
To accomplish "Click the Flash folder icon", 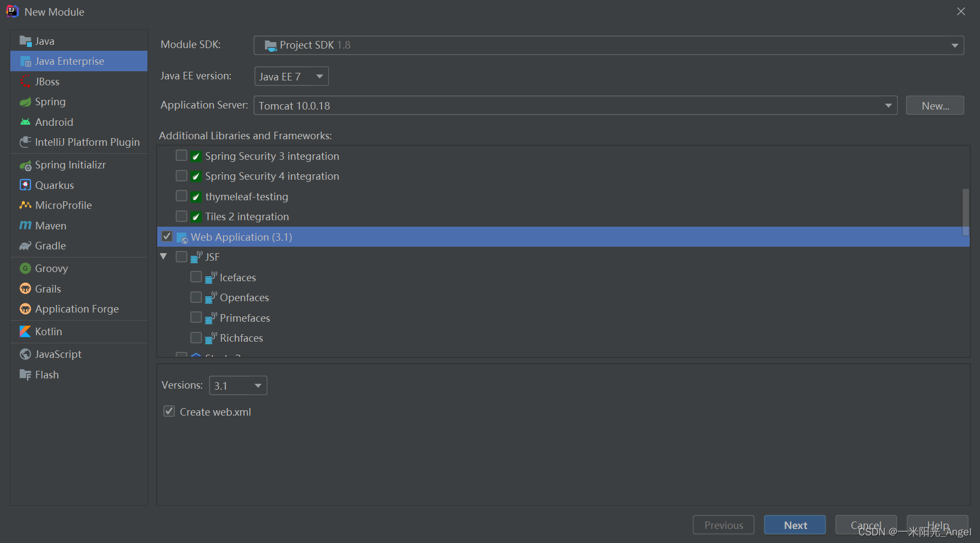I will click(25, 375).
